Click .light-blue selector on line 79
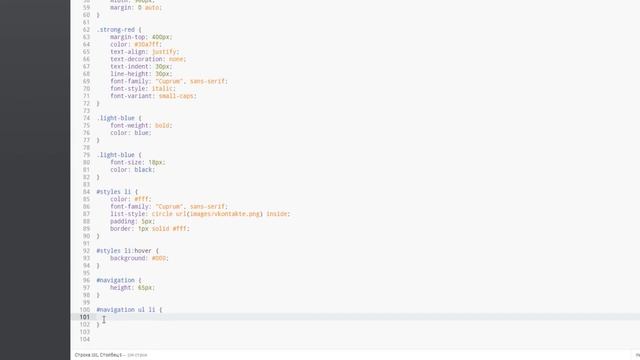This screenshot has height=360, width=640. click(x=119, y=155)
